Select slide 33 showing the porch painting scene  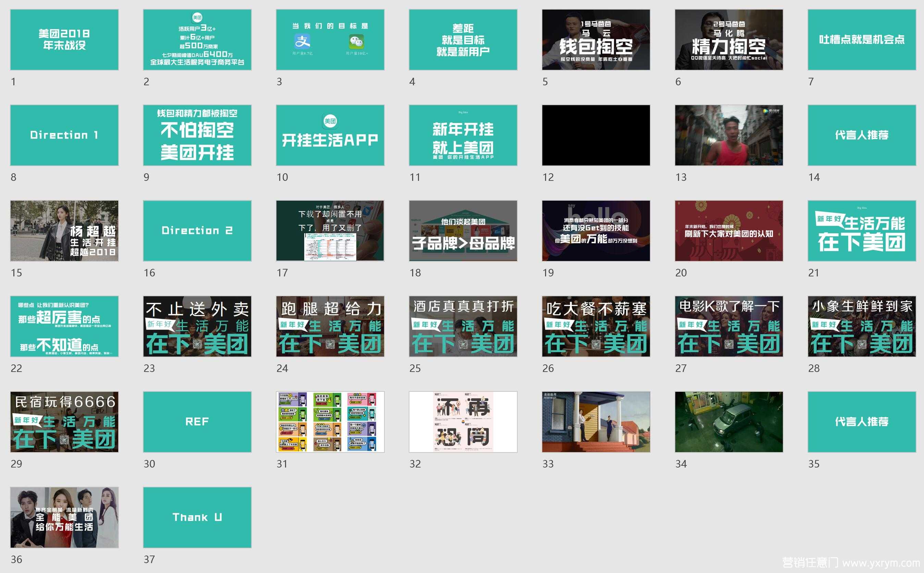click(596, 422)
